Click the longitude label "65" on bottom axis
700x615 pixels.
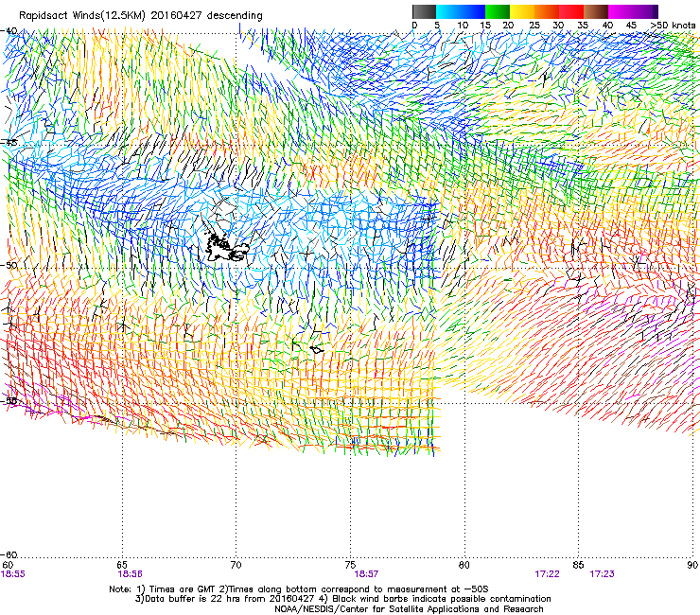pyautogui.click(x=122, y=565)
